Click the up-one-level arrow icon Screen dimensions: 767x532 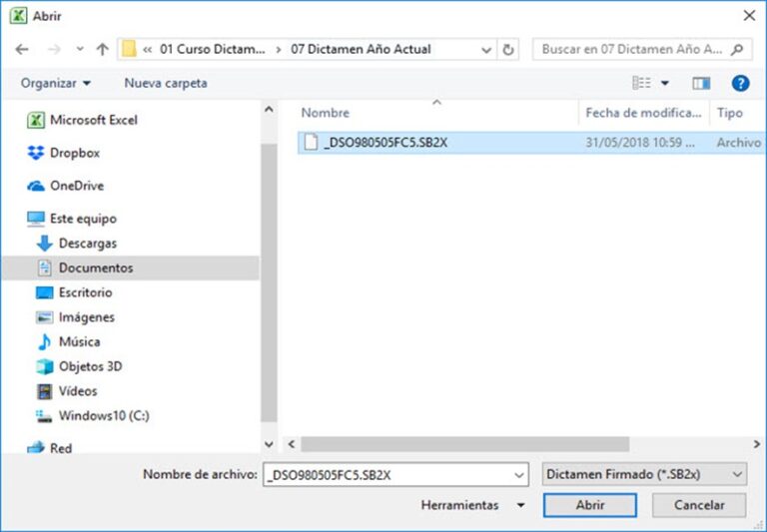tap(102, 49)
